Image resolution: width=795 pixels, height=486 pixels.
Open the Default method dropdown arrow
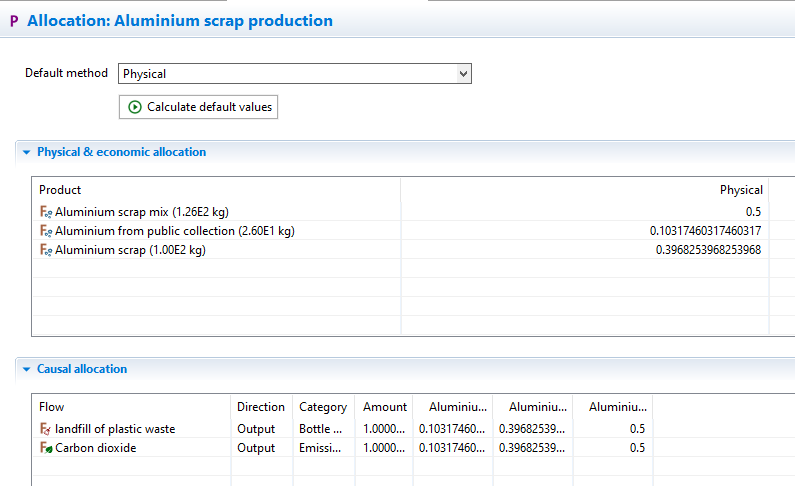point(463,74)
